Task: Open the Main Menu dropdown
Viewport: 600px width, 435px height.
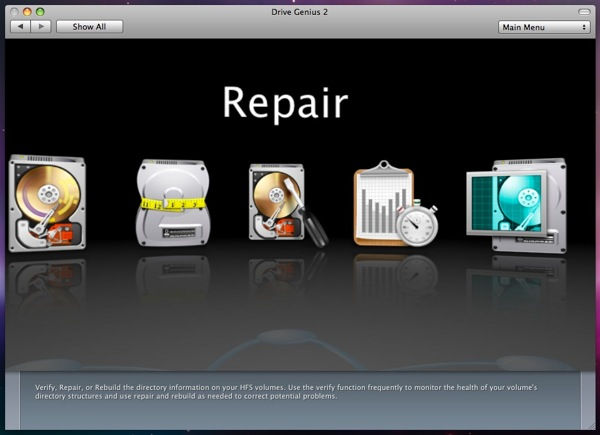Action: click(544, 27)
